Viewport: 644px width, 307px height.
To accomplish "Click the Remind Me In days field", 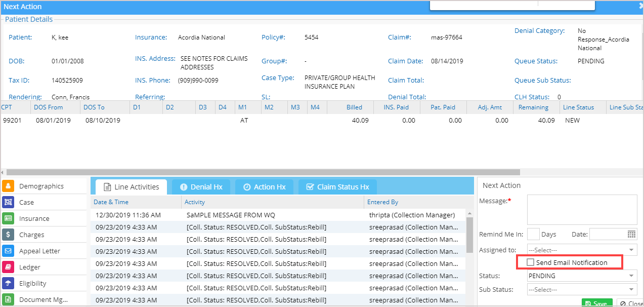I will point(533,234).
